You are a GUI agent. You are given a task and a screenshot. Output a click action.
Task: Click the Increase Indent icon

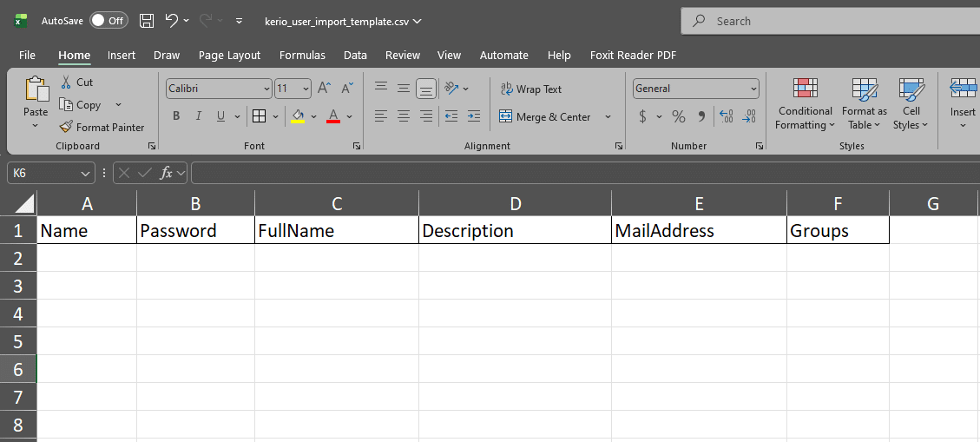coord(473,116)
